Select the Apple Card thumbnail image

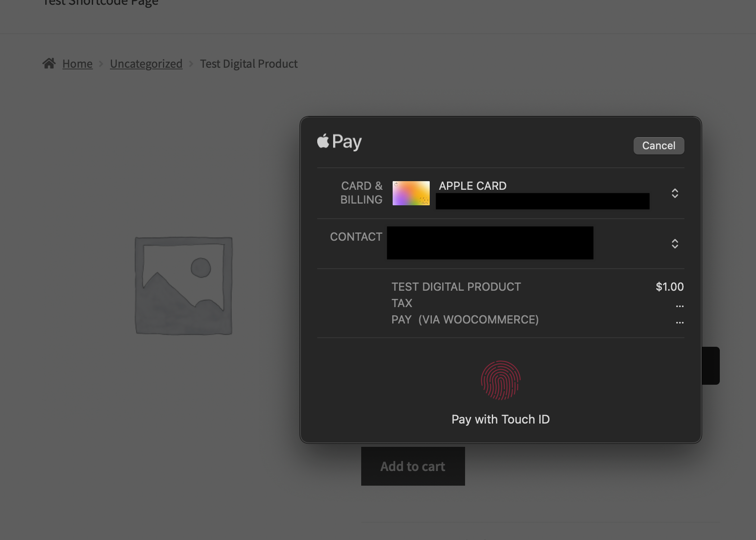tap(411, 193)
